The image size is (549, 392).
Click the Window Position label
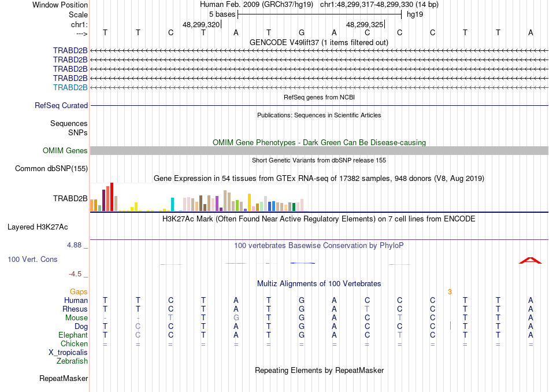coord(60,5)
